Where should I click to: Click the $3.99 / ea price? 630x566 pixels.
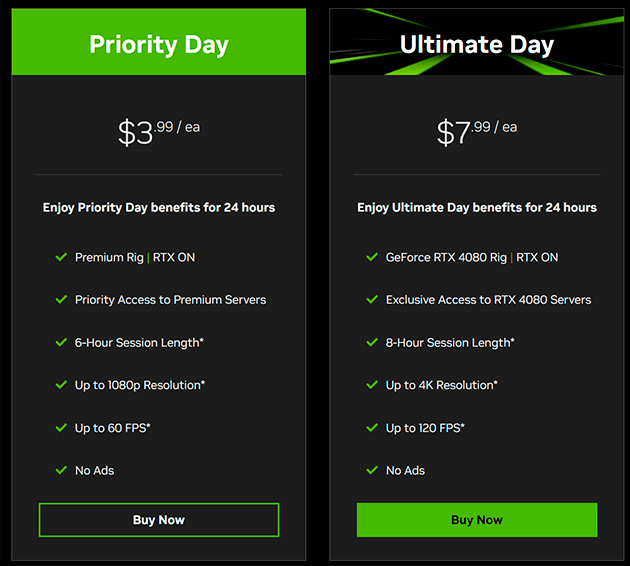[x=159, y=132]
